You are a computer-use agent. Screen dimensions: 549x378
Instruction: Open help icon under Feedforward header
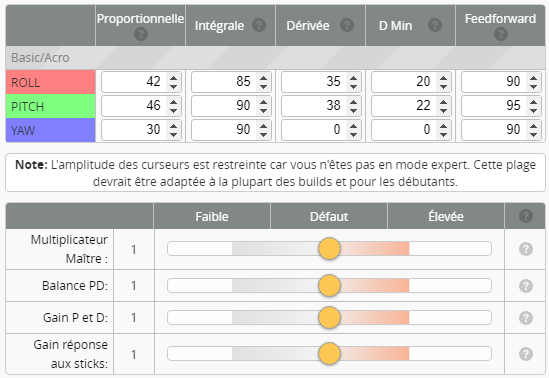(x=501, y=34)
